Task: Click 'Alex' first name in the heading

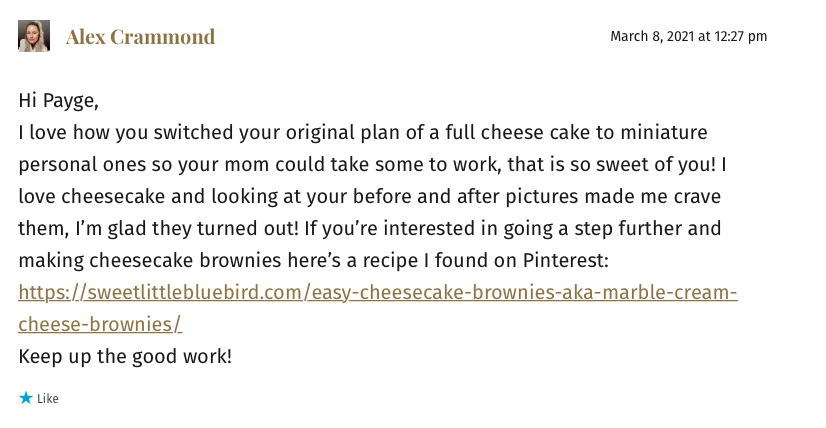Action: [86, 37]
